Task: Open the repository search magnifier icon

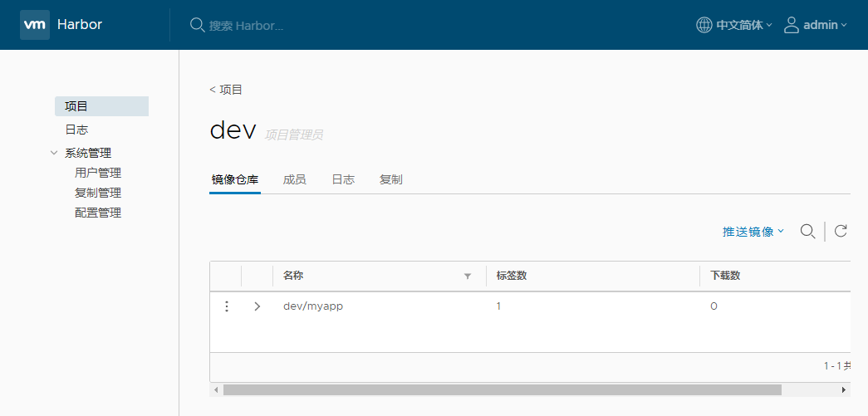Action: tap(807, 231)
